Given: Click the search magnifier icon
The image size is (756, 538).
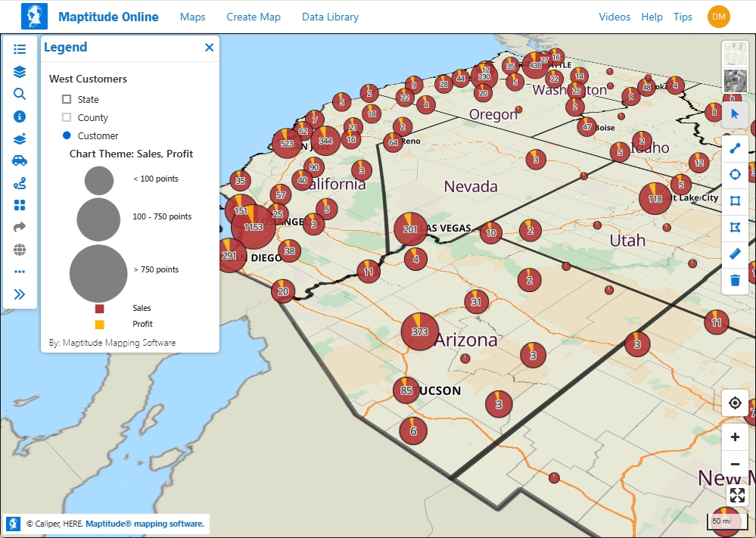Looking at the screenshot, I should point(19,94).
